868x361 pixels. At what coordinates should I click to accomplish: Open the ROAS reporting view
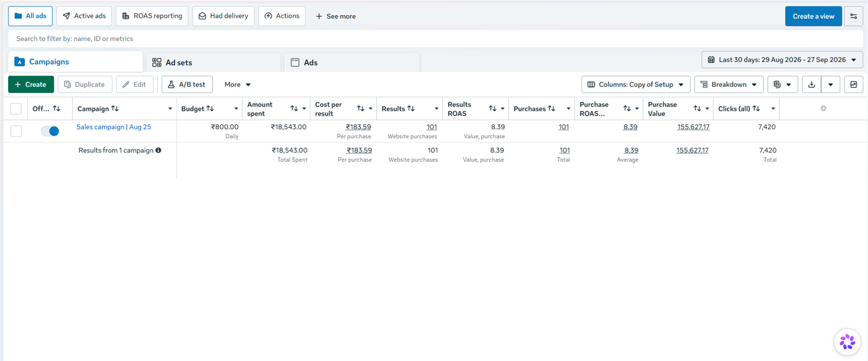pos(152,16)
